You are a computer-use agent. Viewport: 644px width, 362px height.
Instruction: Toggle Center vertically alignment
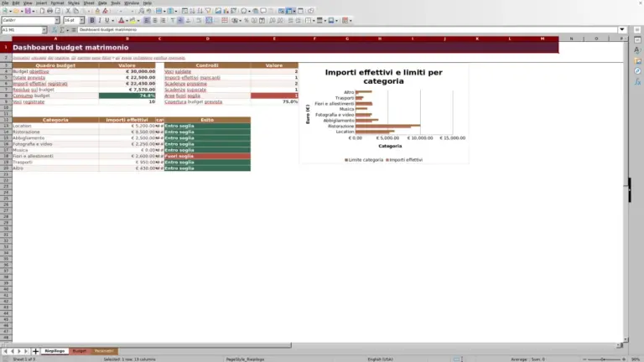tap(180, 20)
